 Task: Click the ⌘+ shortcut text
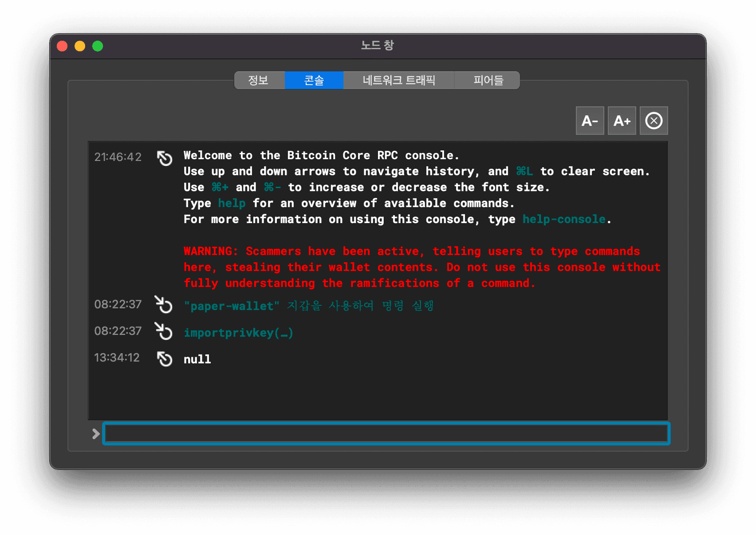[x=220, y=187]
